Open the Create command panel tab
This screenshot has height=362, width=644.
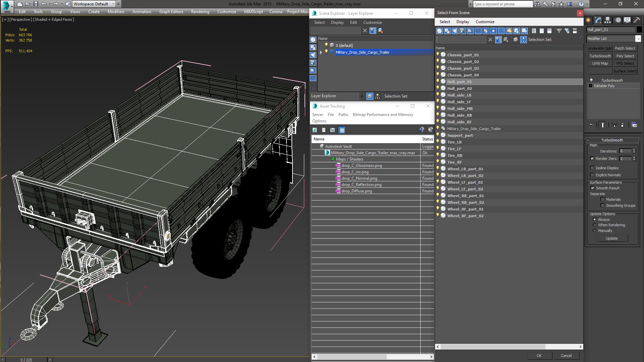[x=588, y=20]
